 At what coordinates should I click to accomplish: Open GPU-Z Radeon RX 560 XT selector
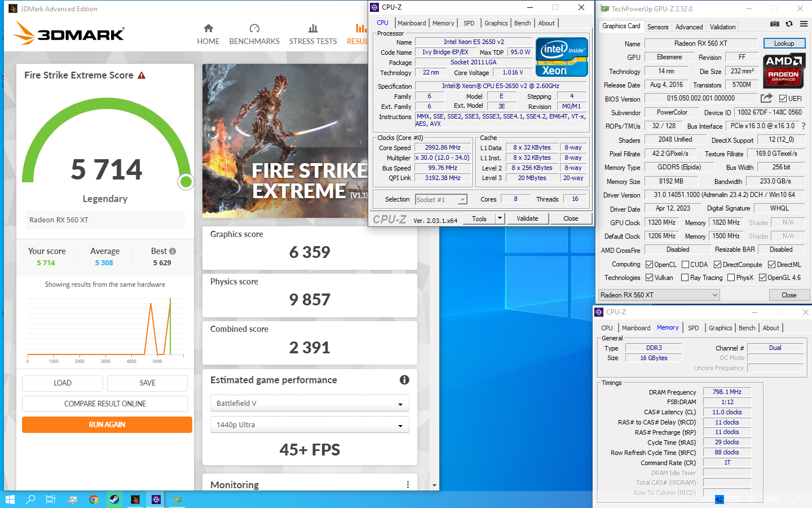click(x=659, y=295)
